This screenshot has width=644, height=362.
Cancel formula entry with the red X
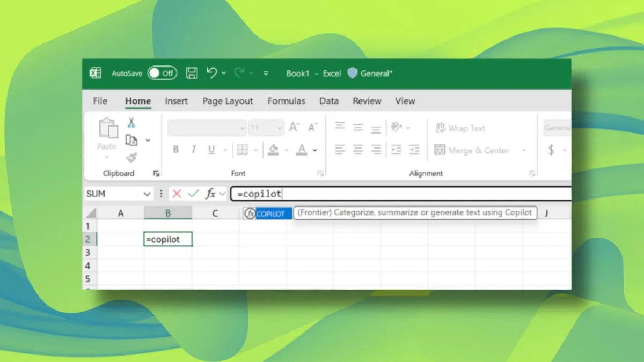point(177,193)
